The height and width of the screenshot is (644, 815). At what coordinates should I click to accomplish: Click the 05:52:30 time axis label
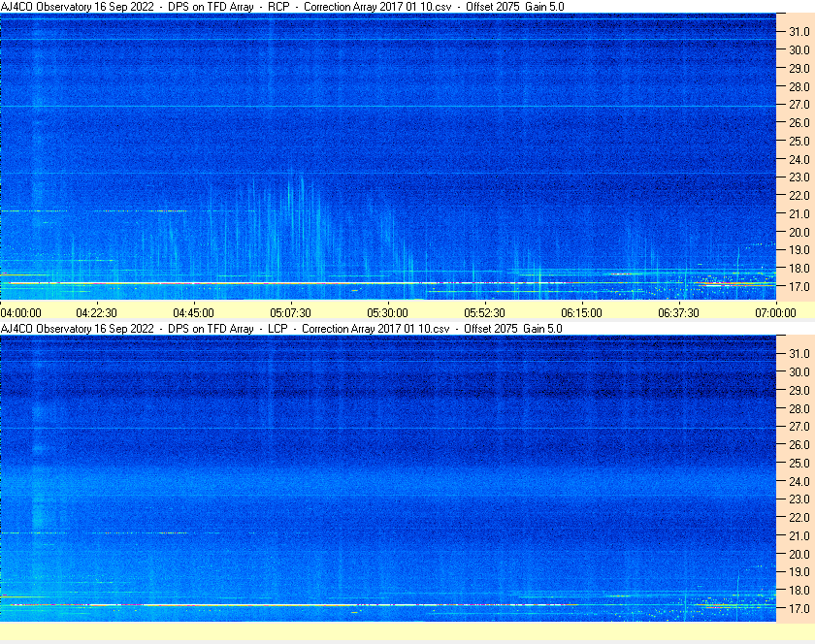(484, 313)
